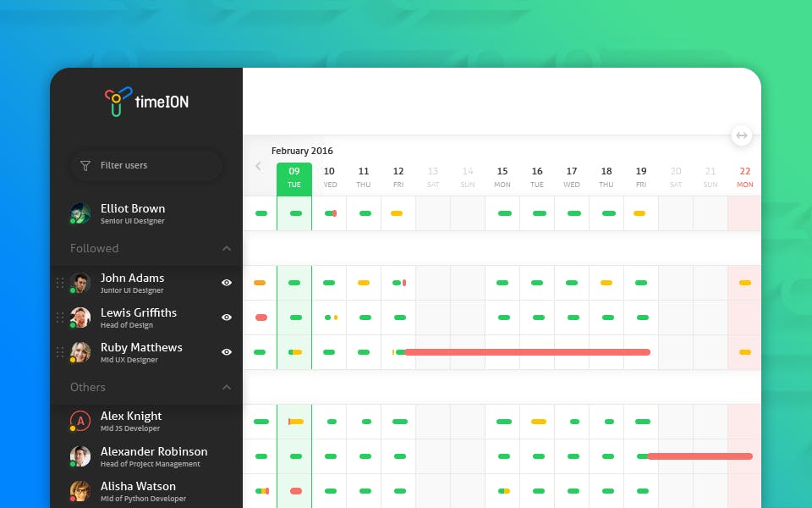Open Alexander Robinson's name
Viewport: 812px width, 508px height.
click(154, 451)
